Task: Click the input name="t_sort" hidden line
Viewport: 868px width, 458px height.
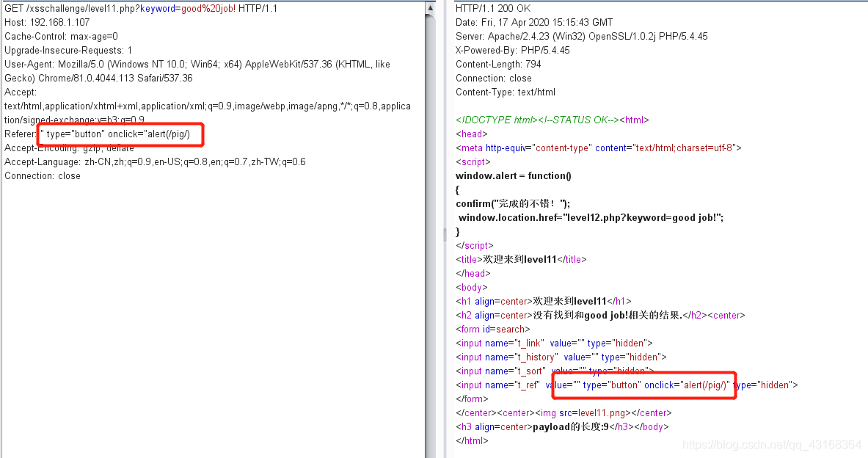Action: click(x=555, y=371)
